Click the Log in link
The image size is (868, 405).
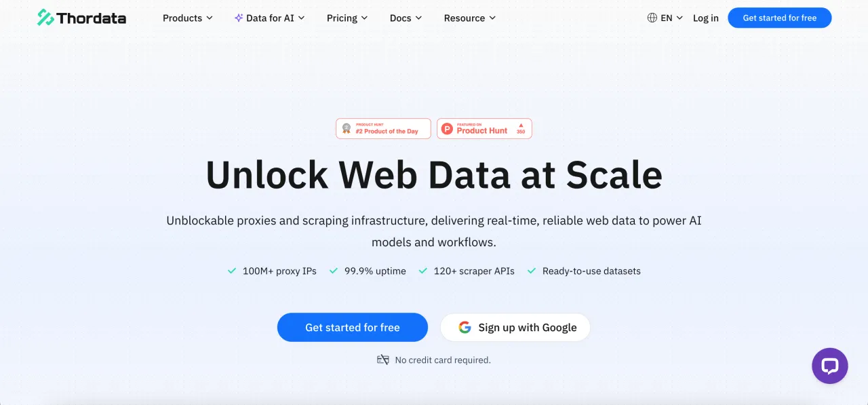(x=705, y=18)
